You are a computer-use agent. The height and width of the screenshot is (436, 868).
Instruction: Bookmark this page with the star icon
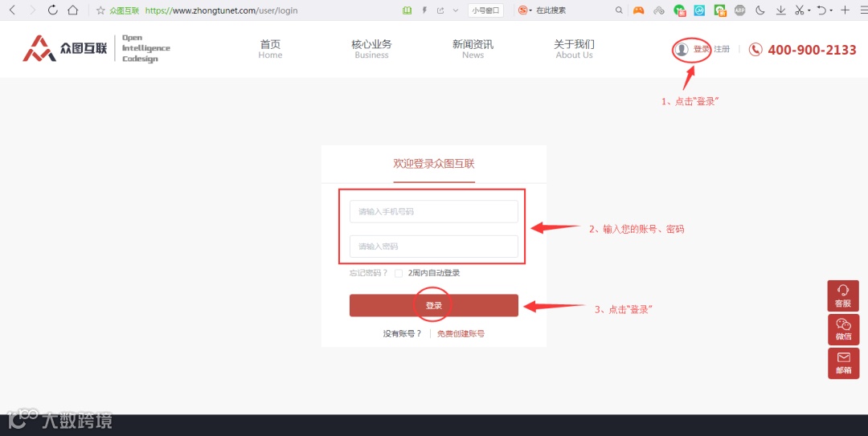pyautogui.click(x=100, y=10)
